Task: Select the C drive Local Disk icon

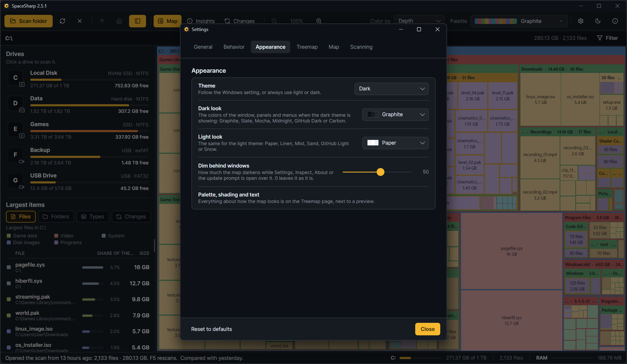Action: tap(16, 78)
